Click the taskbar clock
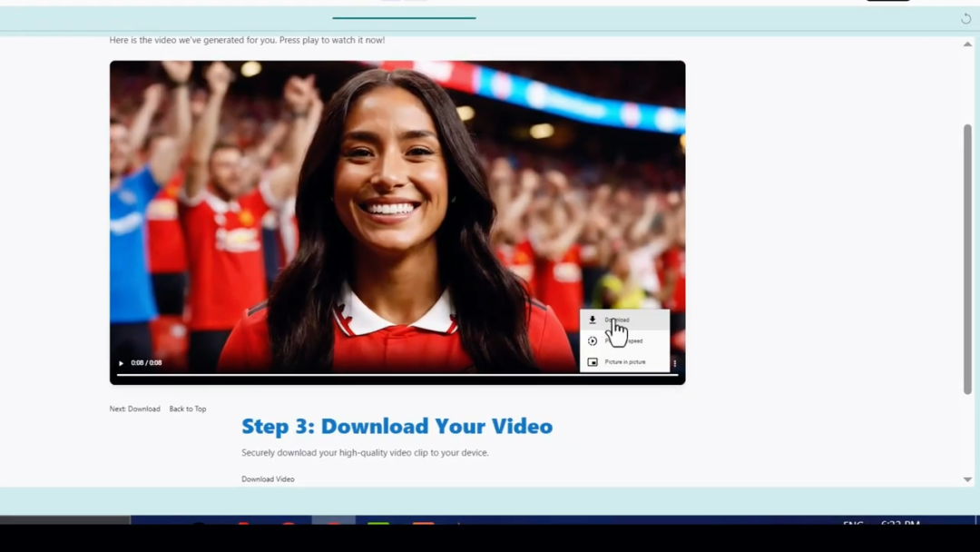980x552 pixels. [x=900, y=524]
